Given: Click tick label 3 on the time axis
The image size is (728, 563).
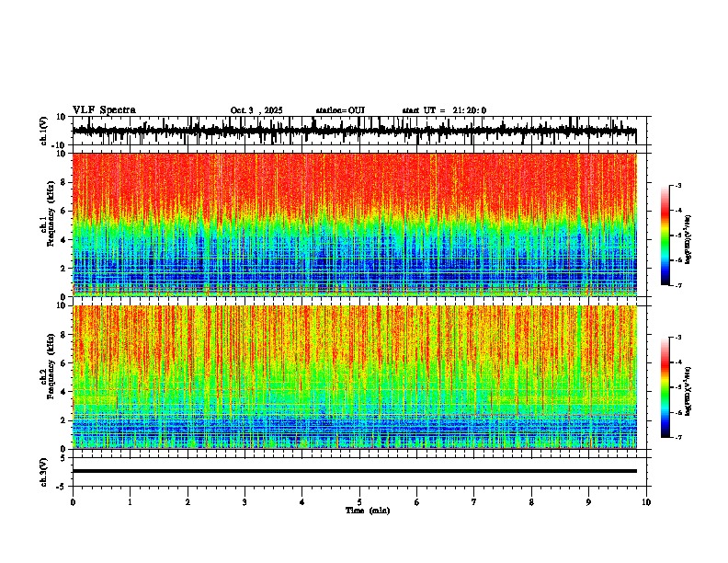Looking at the screenshot, I should 245,502.
